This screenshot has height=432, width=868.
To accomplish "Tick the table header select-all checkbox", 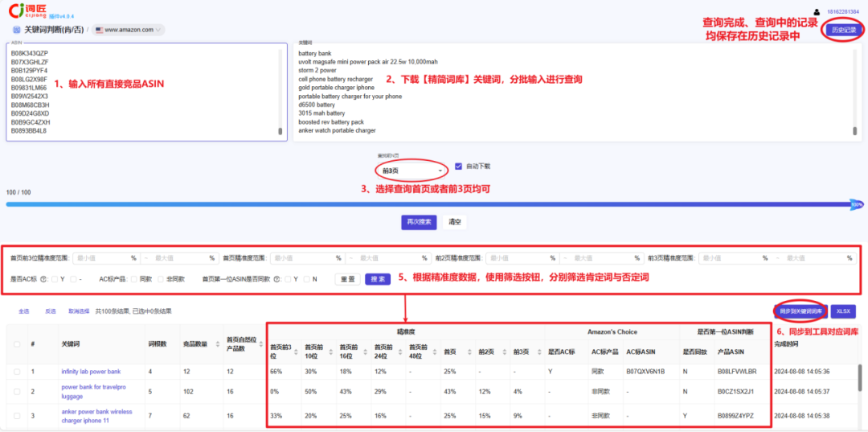I will point(17,344).
